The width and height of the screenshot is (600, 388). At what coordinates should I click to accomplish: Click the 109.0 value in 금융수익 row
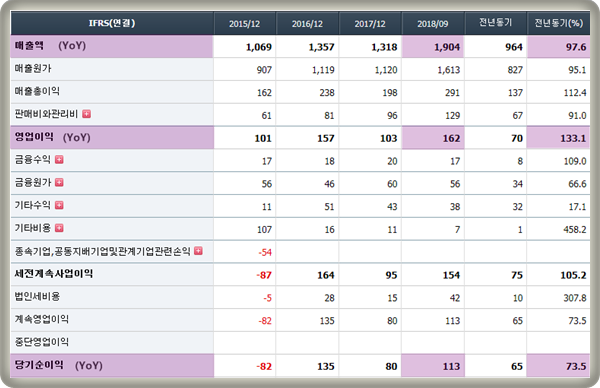(575, 161)
